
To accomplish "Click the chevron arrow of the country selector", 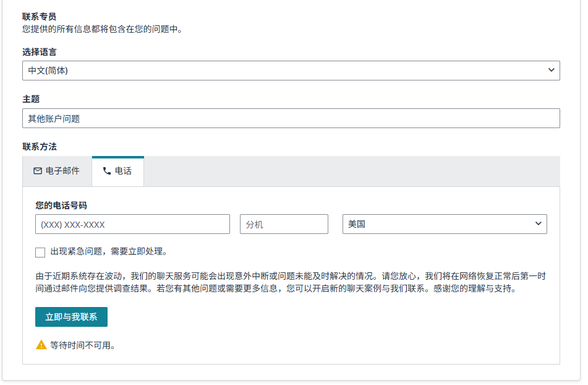I will [538, 224].
